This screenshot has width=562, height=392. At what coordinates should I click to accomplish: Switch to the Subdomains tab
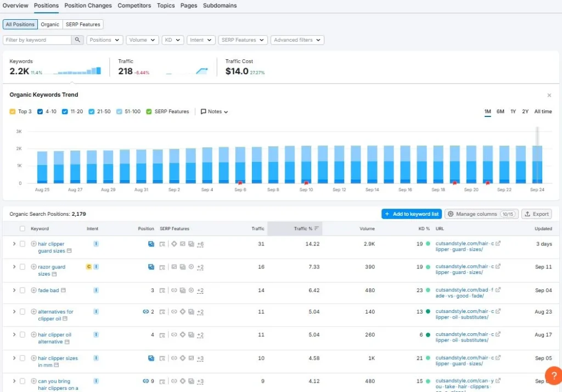pos(220,5)
